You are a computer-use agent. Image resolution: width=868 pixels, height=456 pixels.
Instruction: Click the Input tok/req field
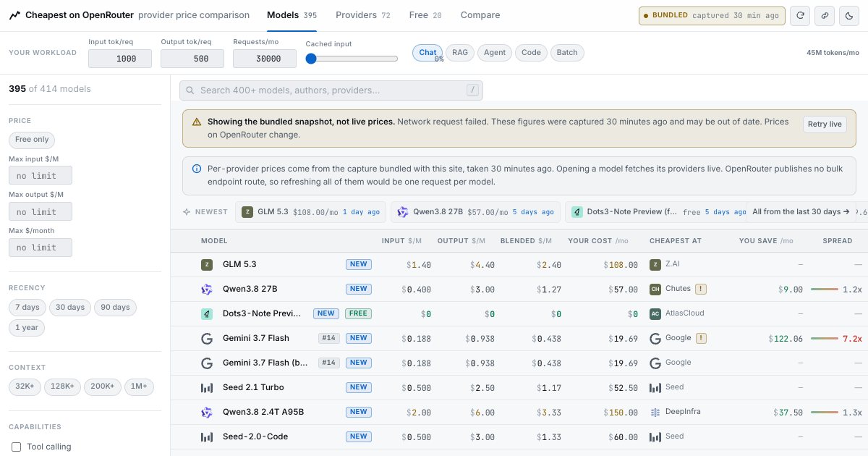click(120, 59)
